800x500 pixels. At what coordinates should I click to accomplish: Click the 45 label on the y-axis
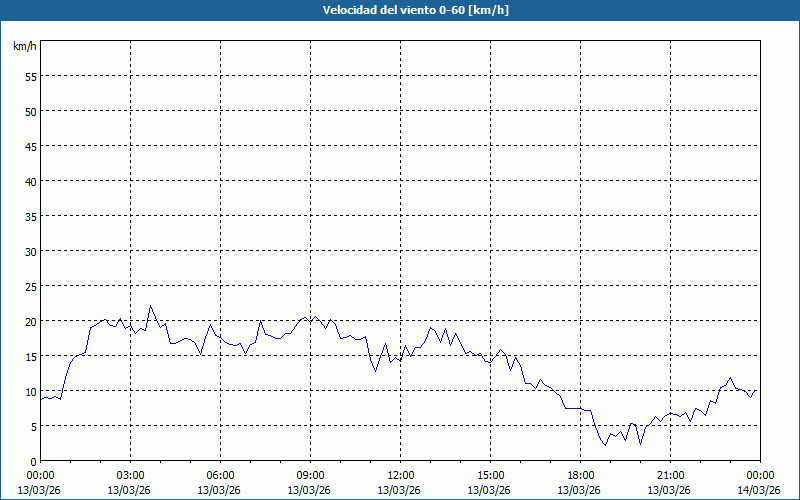30,147
